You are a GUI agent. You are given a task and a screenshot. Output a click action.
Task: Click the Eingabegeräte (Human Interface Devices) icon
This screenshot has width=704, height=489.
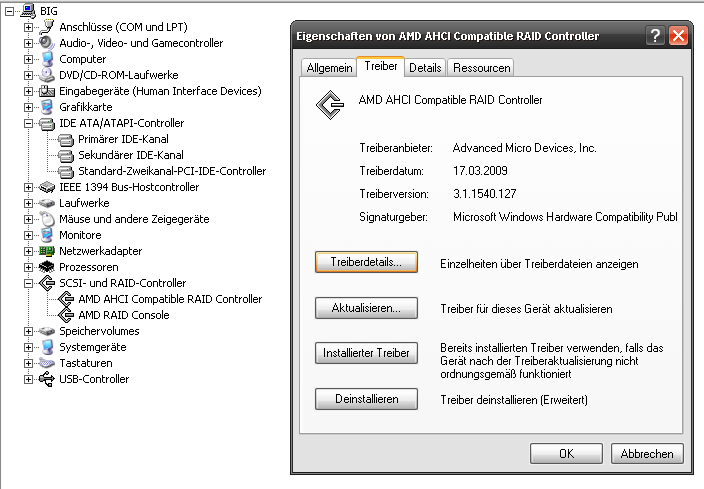click(47, 91)
